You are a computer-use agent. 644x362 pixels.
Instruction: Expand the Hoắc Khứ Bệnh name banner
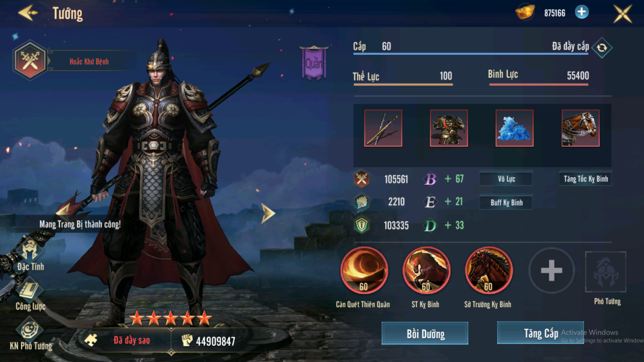[89, 61]
